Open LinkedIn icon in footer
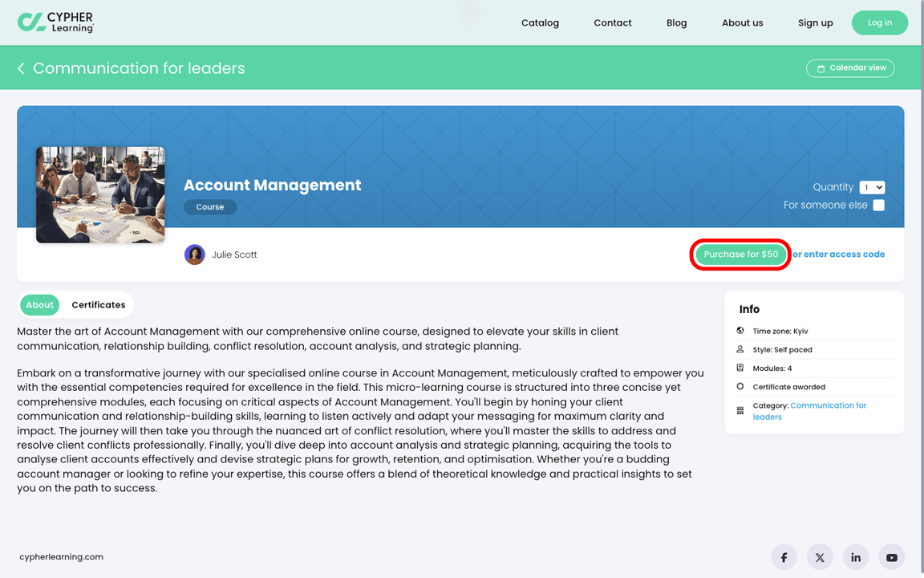Viewport: 924px width, 578px height. (x=856, y=557)
